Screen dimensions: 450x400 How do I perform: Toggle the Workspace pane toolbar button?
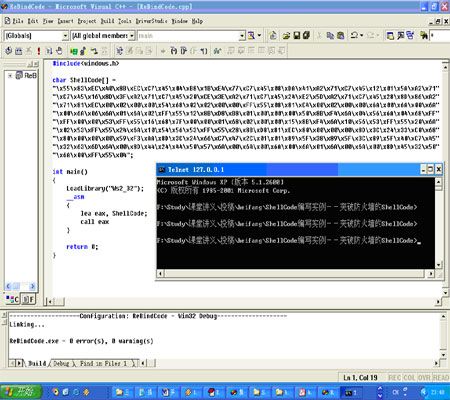pos(390,35)
